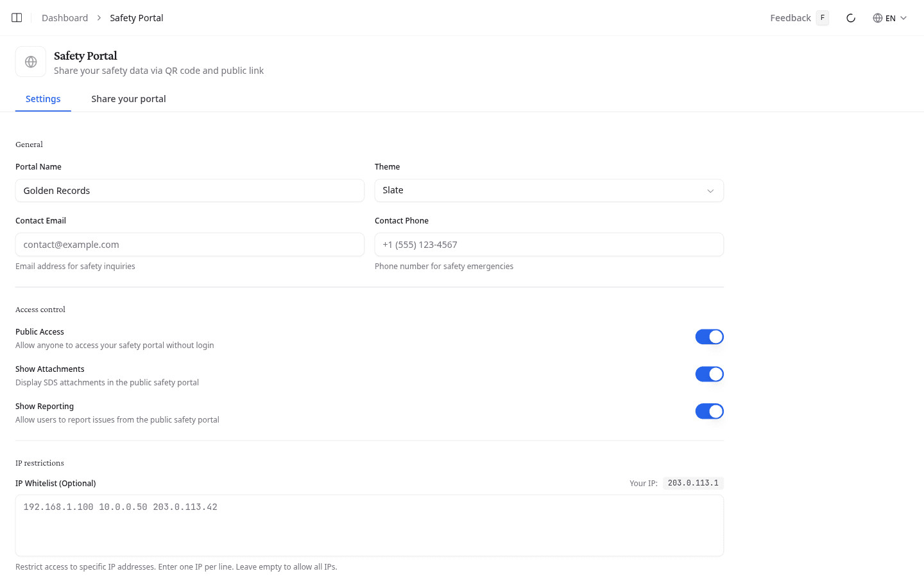Navigate to Dashboard via breadcrumb link
The image size is (924, 578).
click(x=64, y=17)
